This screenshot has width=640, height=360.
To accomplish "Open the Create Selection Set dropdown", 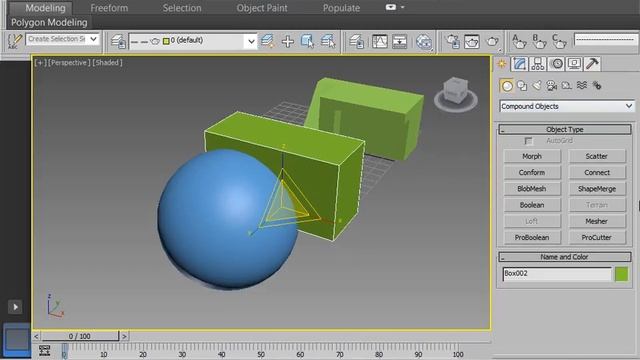I will click(93, 39).
